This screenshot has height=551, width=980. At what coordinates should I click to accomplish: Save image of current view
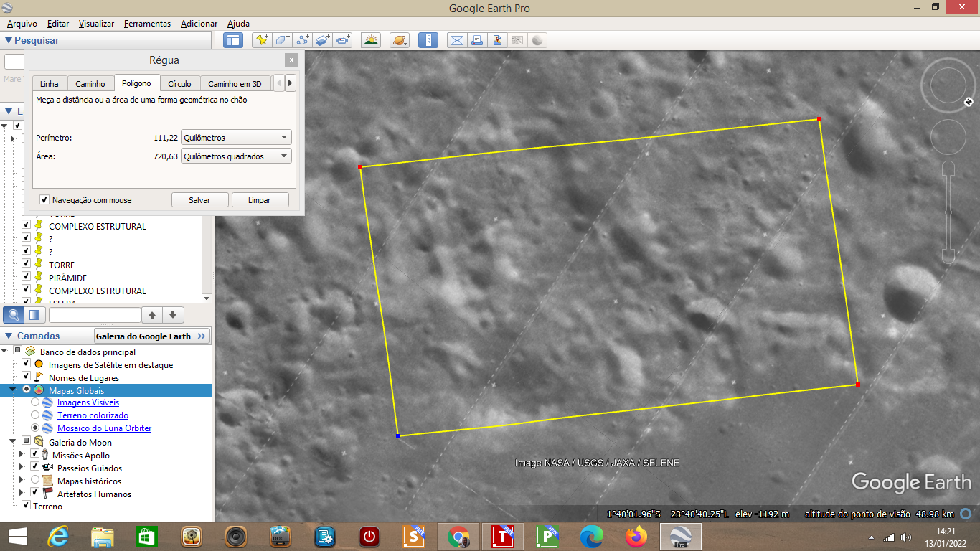point(496,40)
